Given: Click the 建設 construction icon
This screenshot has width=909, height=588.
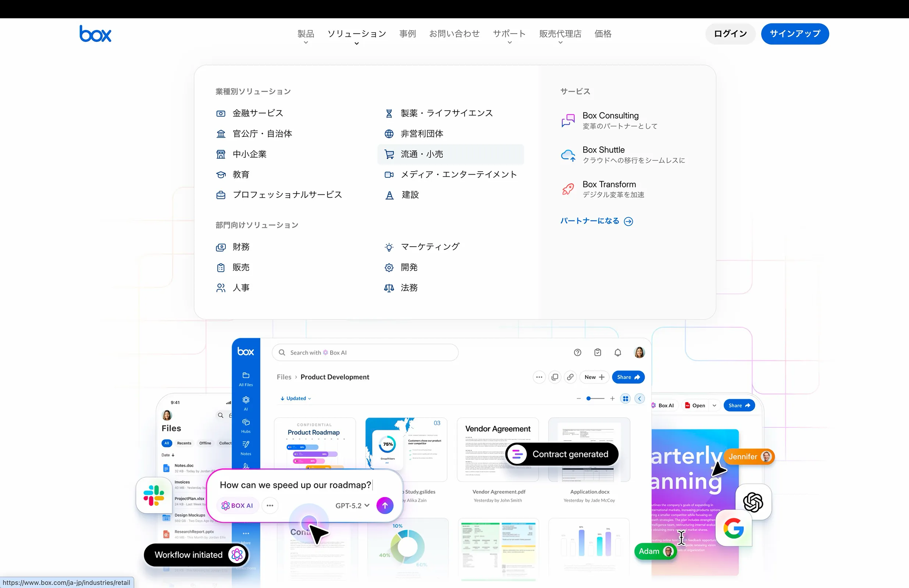Looking at the screenshot, I should (x=389, y=195).
